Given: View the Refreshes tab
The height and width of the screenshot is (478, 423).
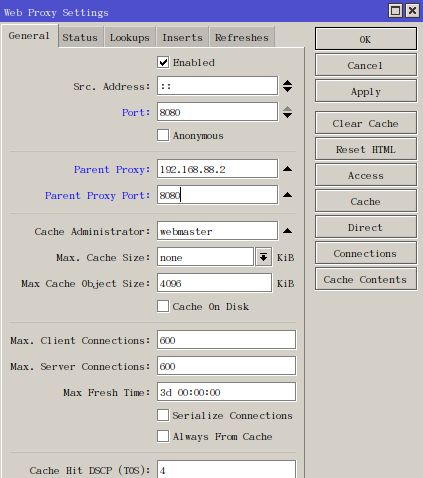Looking at the screenshot, I should pyautogui.click(x=242, y=37).
